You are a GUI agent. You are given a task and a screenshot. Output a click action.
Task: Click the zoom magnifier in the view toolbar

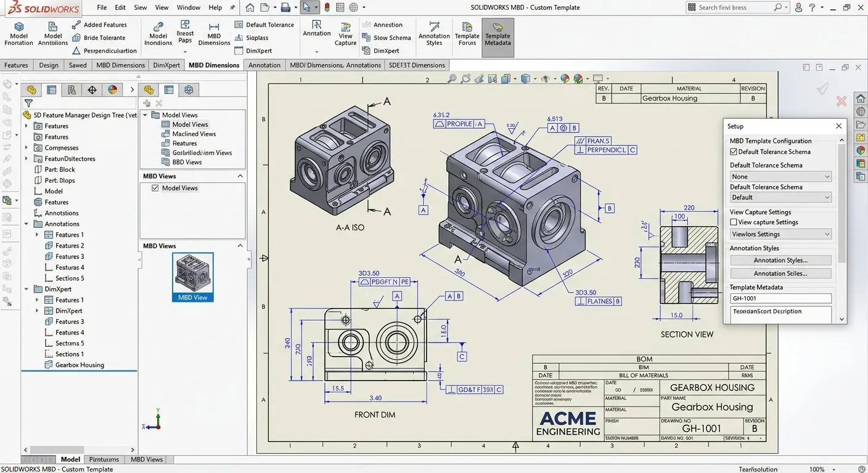452,79
